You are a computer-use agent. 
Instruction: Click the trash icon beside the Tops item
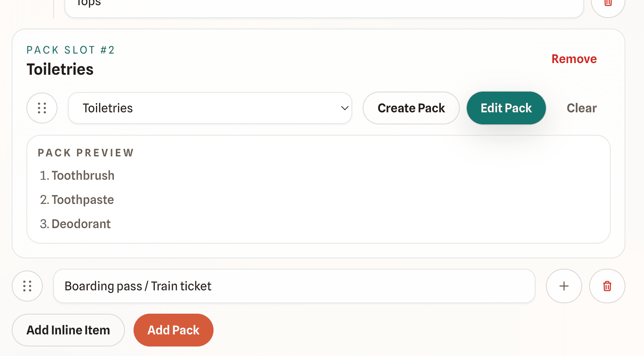tap(608, 3)
